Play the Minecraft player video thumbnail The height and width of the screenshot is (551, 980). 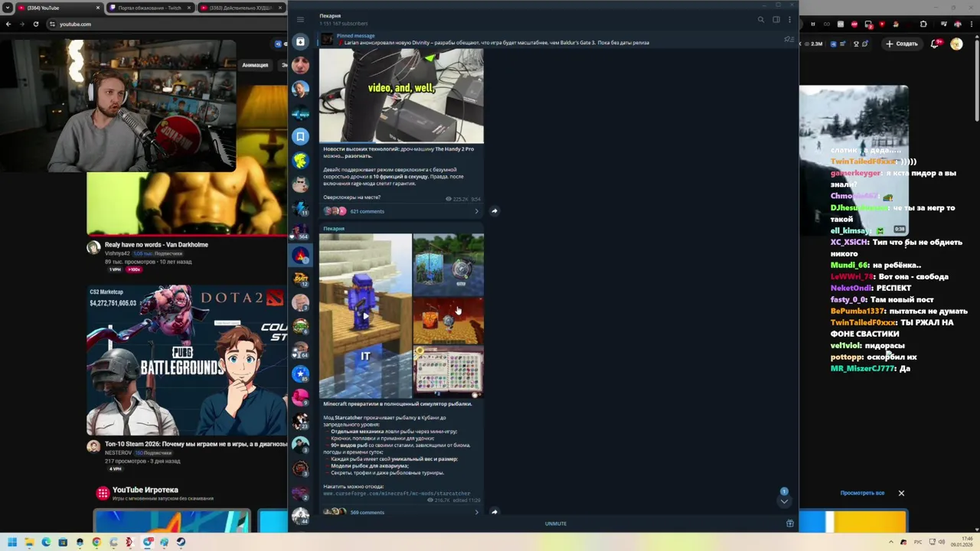365,315
